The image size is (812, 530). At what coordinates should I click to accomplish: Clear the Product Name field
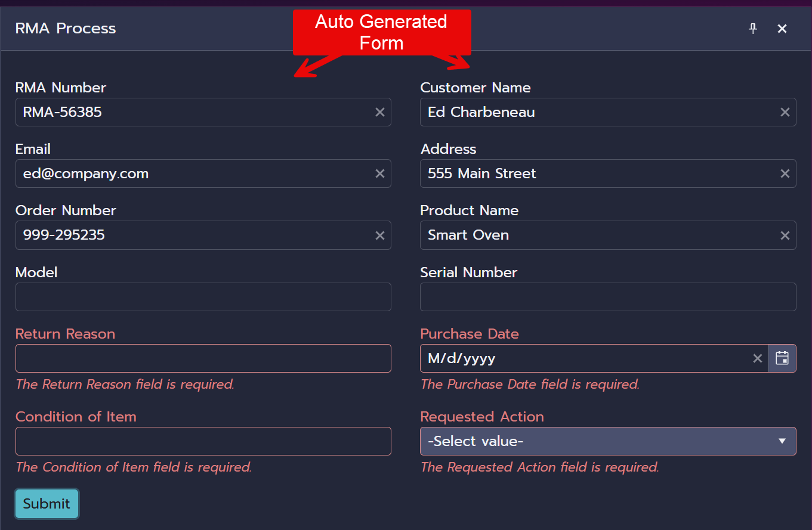[785, 235]
